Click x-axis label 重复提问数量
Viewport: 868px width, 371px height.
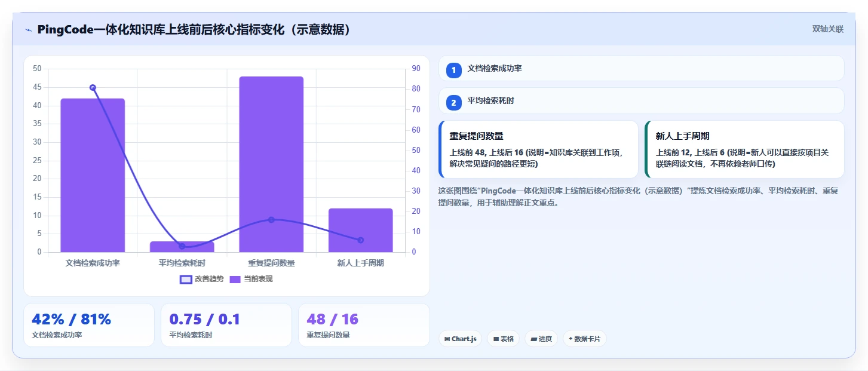(271, 263)
